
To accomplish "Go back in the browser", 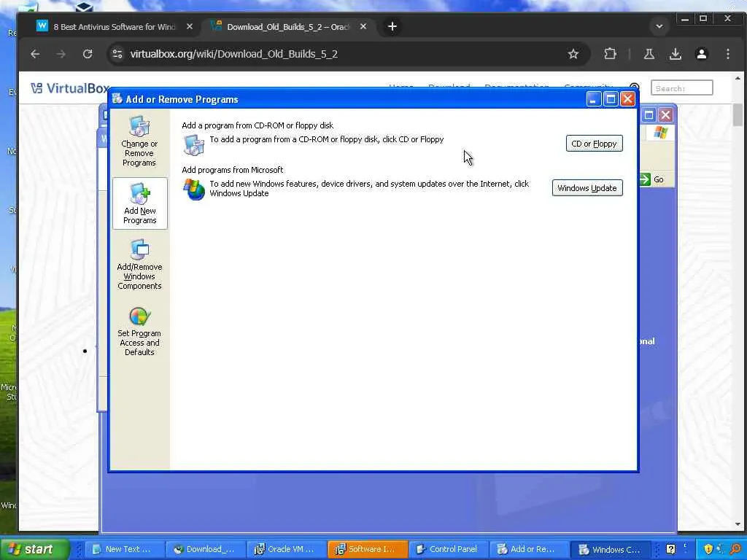I will click(35, 54).
